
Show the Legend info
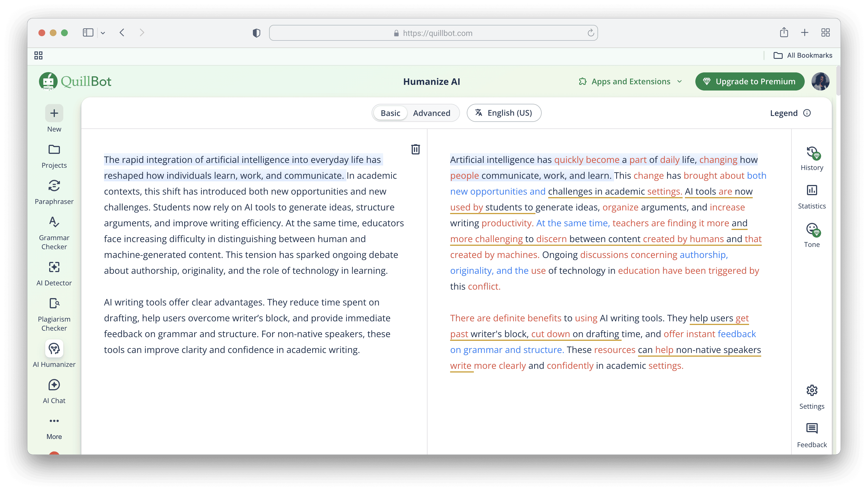point(790,113)
